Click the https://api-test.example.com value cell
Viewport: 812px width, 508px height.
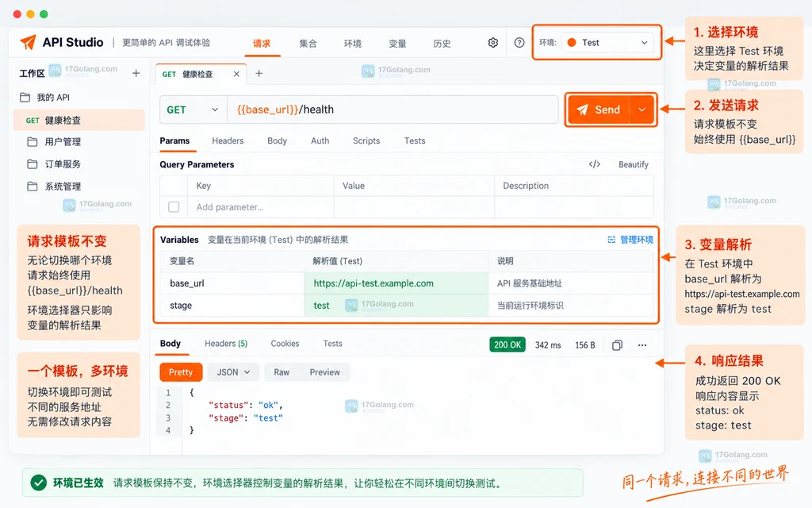click(x=396, y=283)
